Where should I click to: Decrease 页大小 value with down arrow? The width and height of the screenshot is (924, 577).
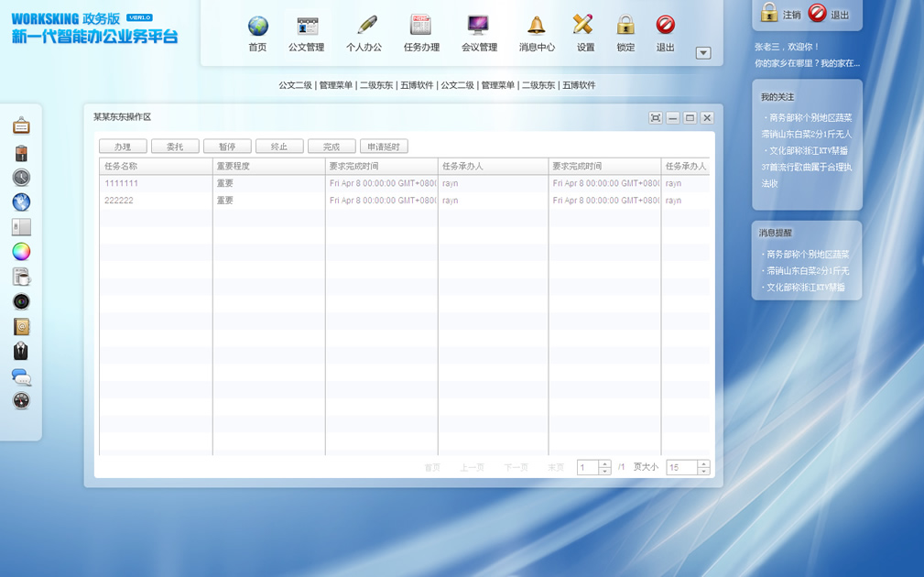coord(703,471)
